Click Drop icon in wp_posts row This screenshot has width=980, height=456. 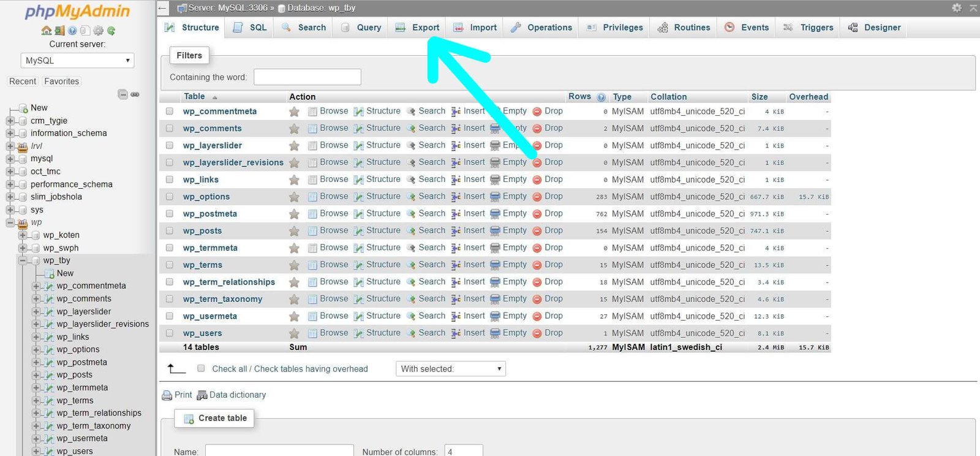537,231
